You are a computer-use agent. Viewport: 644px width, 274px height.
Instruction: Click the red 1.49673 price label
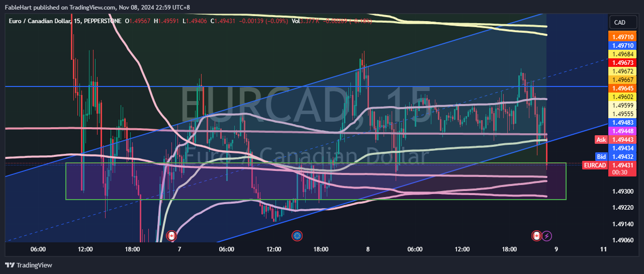pos(623,62)
